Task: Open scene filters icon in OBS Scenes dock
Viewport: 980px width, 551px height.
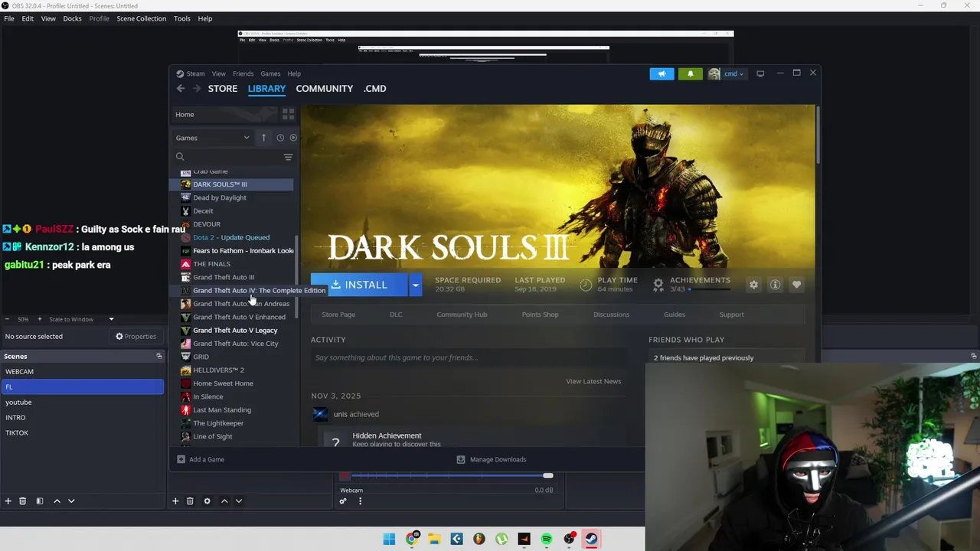Action: pyautogui.click(x=40, y=501)
